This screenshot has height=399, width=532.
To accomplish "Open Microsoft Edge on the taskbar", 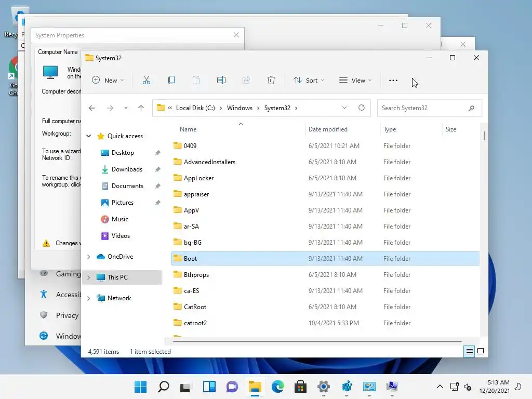I will [x=278, y=387].
